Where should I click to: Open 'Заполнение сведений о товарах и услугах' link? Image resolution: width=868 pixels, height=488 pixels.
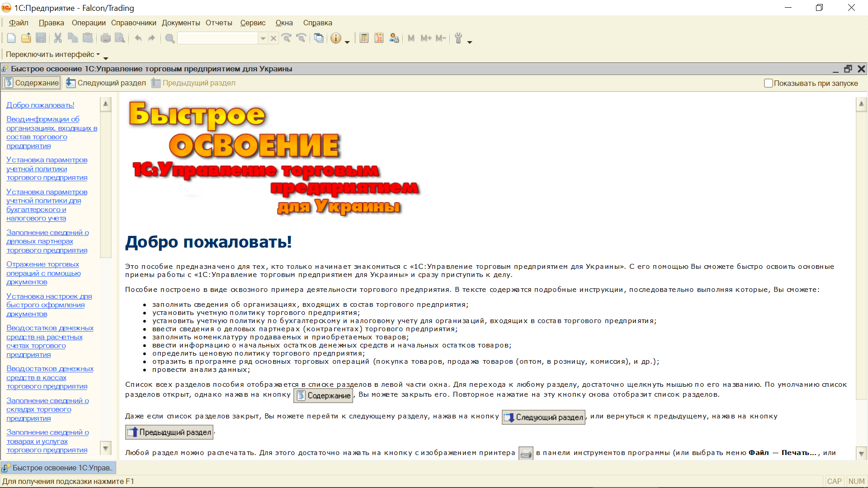[x=47, y=441]
